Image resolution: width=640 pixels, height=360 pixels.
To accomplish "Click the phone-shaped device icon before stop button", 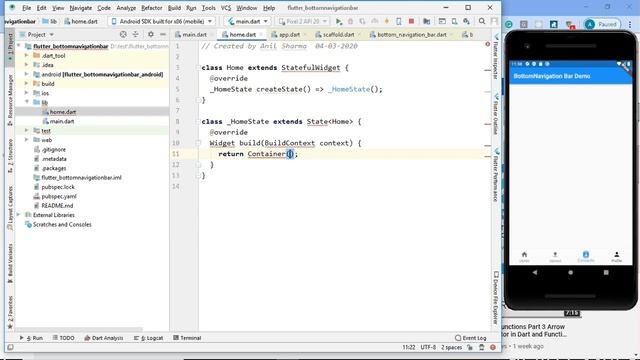I will pyautogui.click(x=399, y=21).
